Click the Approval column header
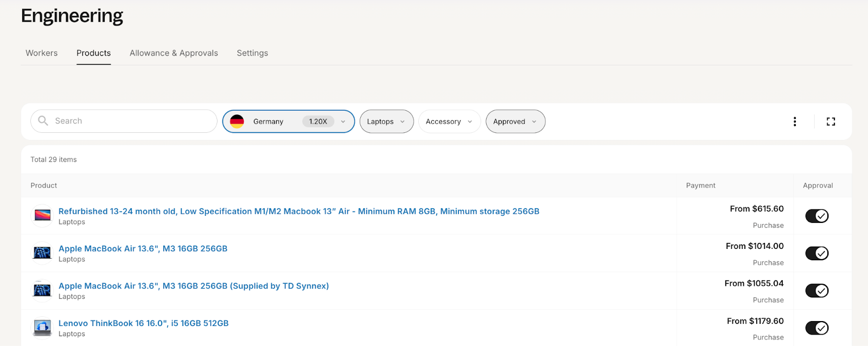This screenshot has height=346, width=868. click(818, 185)
